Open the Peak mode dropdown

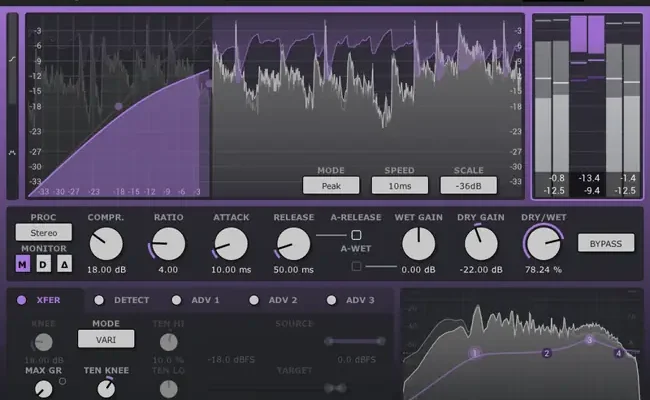pyautogui.click(x=331, y=185)
